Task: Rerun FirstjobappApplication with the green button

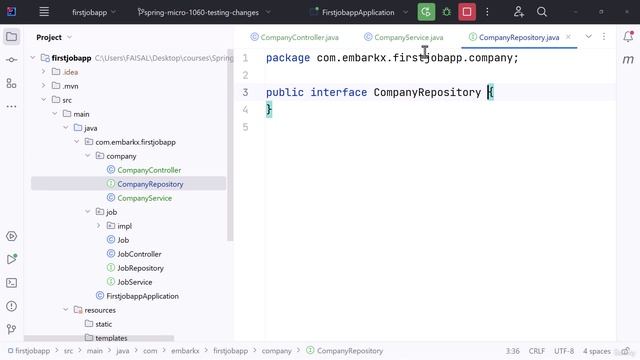Action: tap(426, 12)
